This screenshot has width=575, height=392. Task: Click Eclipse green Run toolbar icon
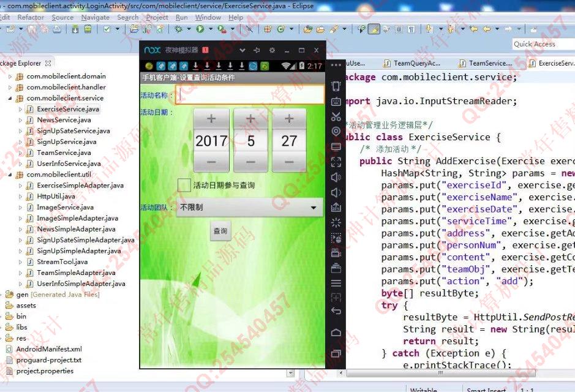pyautogui.click(x=200, y=29)
